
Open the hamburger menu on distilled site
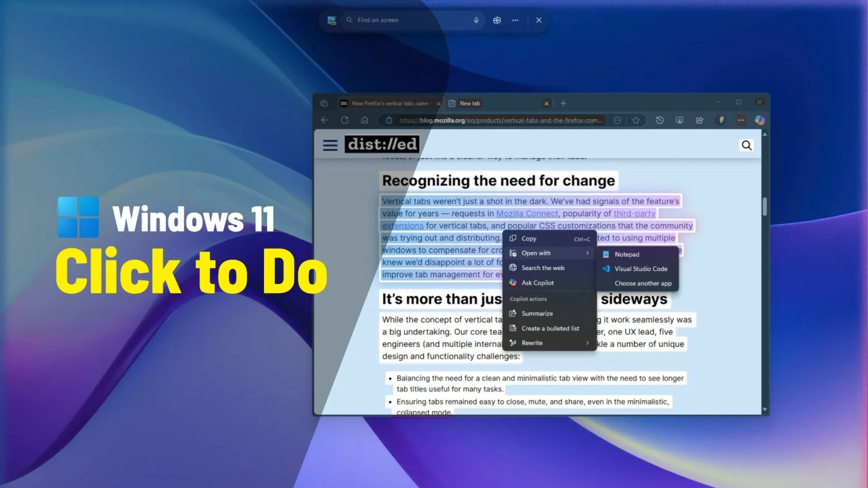coord(330,145)
